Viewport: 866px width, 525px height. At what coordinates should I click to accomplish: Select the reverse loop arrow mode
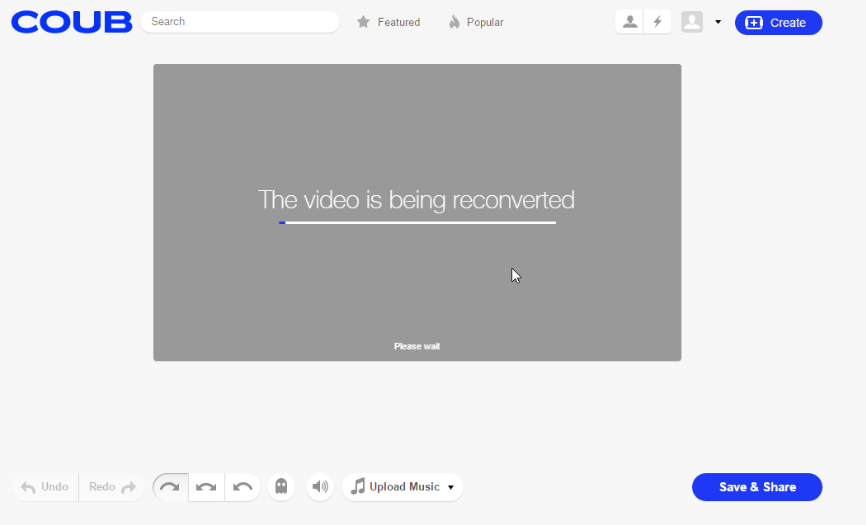coord(242,487)
